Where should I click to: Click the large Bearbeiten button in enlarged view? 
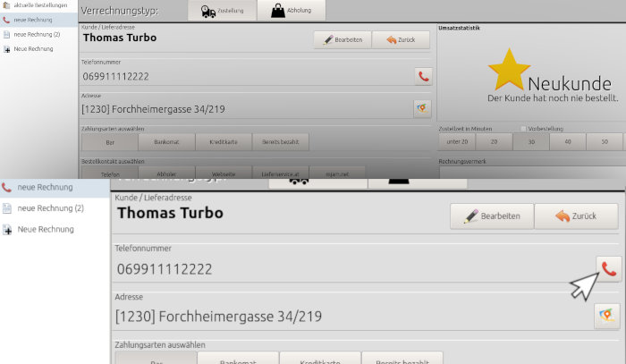pos(492,216)
